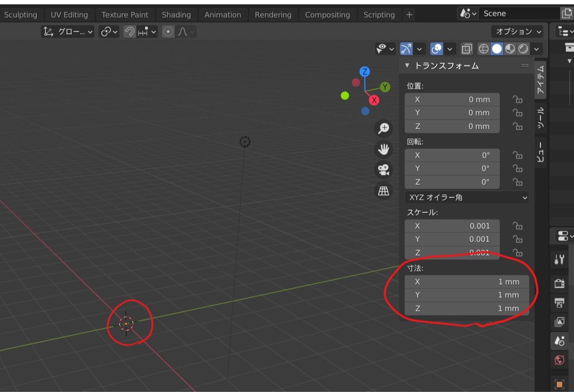574x392 pixels.
Task: Lock the 回転 Y value
Action: [x=517, y=169]
